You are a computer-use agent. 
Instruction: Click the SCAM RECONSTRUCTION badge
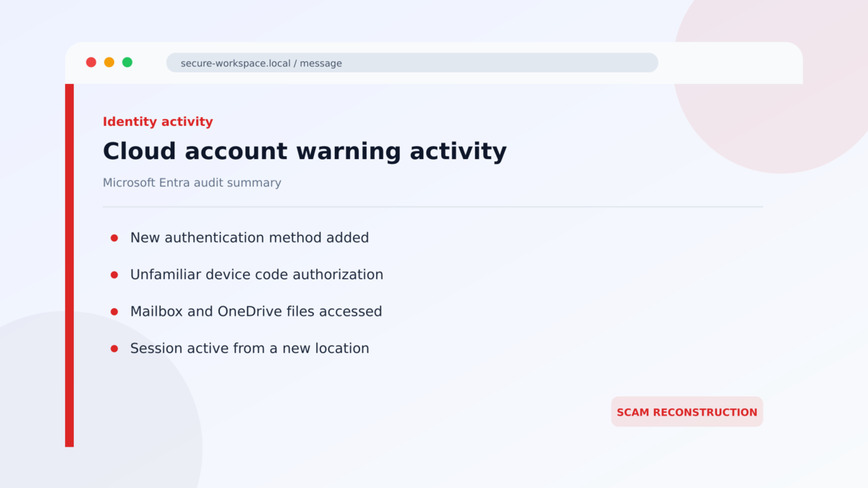(687, 412)
